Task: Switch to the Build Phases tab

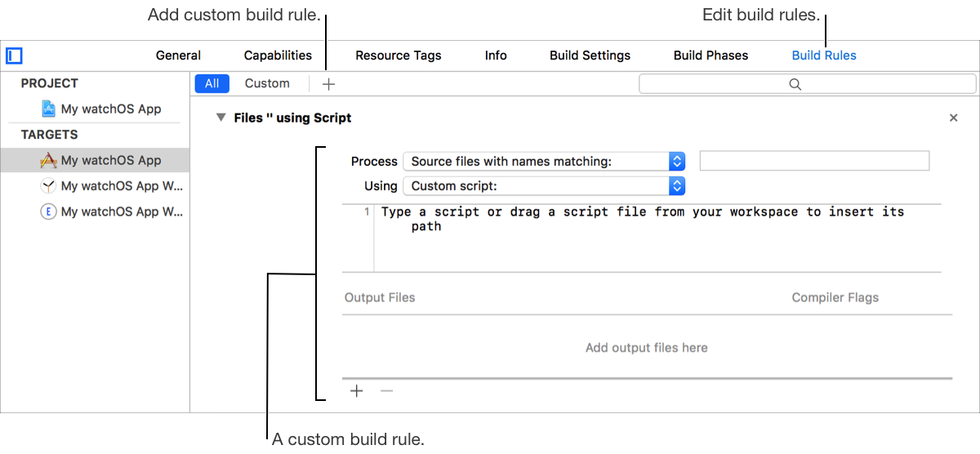Action: tap(710, 56)
